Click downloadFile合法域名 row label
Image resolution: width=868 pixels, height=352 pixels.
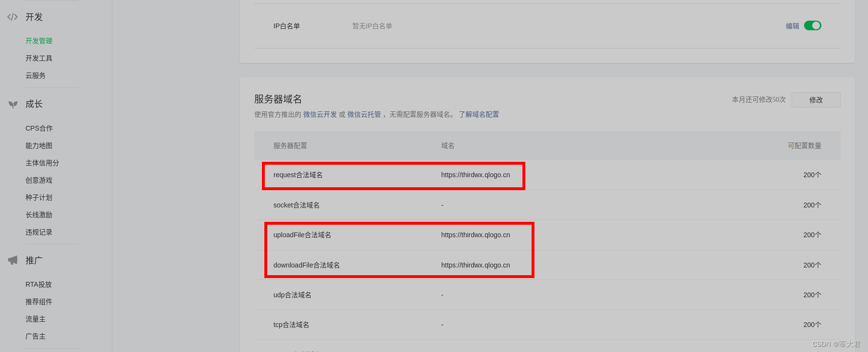click(x=307, y=265)
